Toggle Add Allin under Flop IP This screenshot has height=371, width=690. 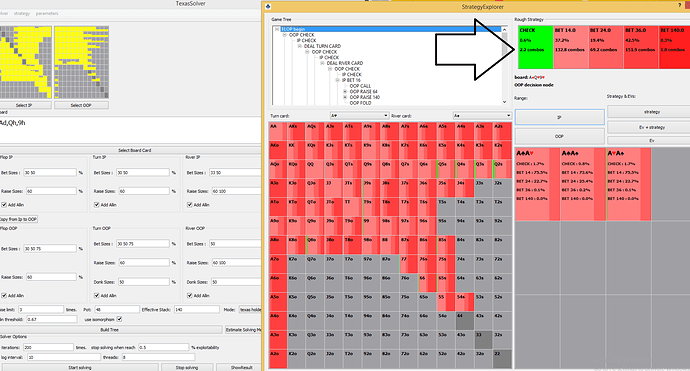4,205
